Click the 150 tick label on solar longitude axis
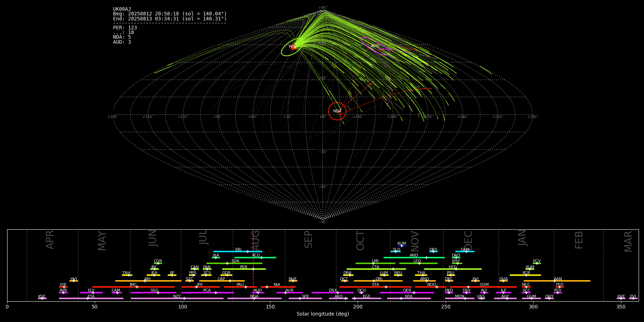This screenshot has width=644, height=322. click(x=270, y=307)
